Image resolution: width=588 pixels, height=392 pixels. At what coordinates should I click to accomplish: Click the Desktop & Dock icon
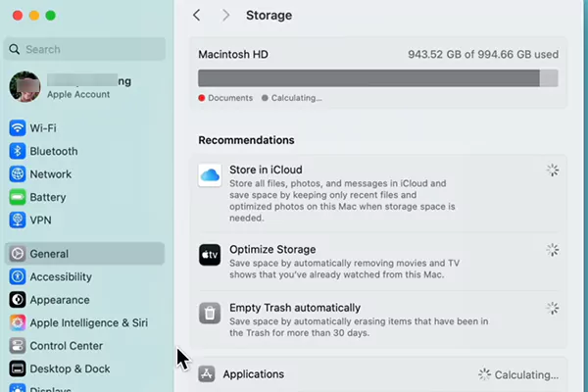tap(18, 368)
